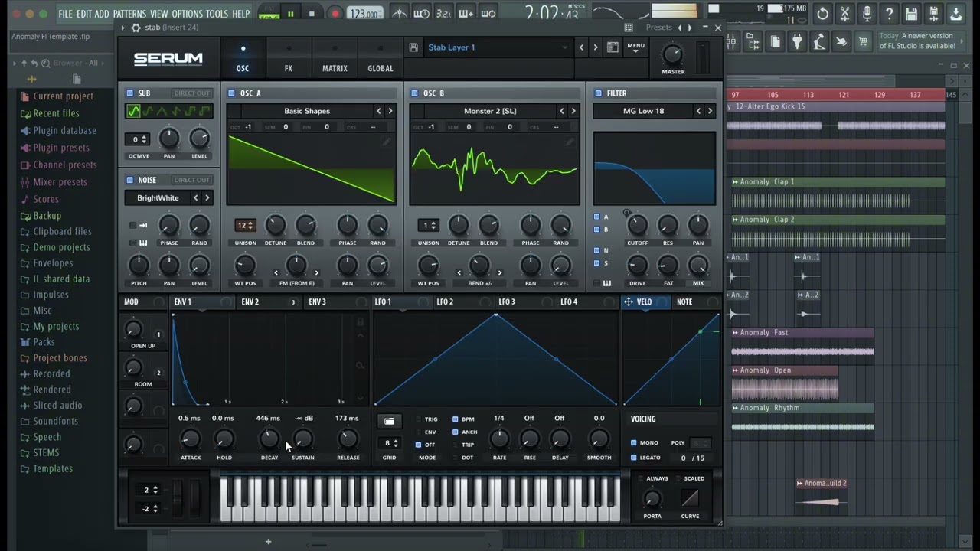Screen dimensions: 980x551
Task: Click the scissors icon in FL toolbar
Action: tap(844, 14)
